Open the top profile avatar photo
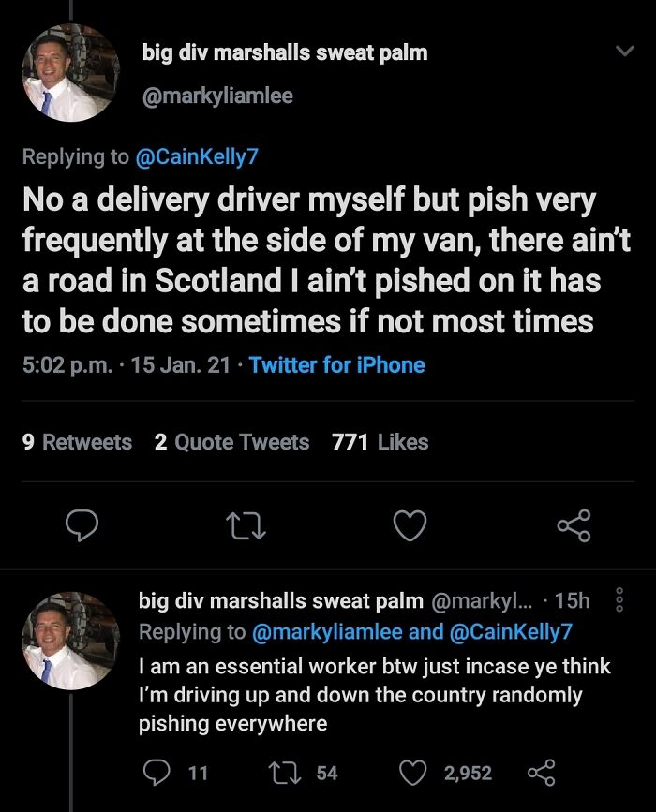The image size is (656, 812). coord(70,73)
